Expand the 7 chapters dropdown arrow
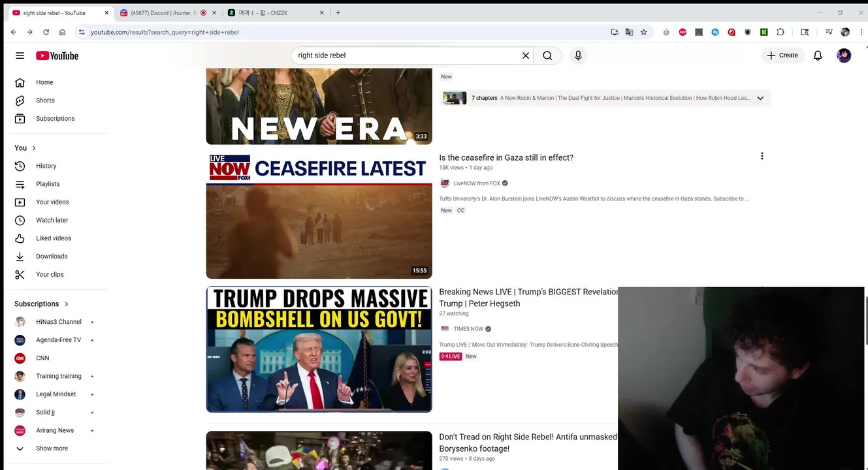 point(760,98)
